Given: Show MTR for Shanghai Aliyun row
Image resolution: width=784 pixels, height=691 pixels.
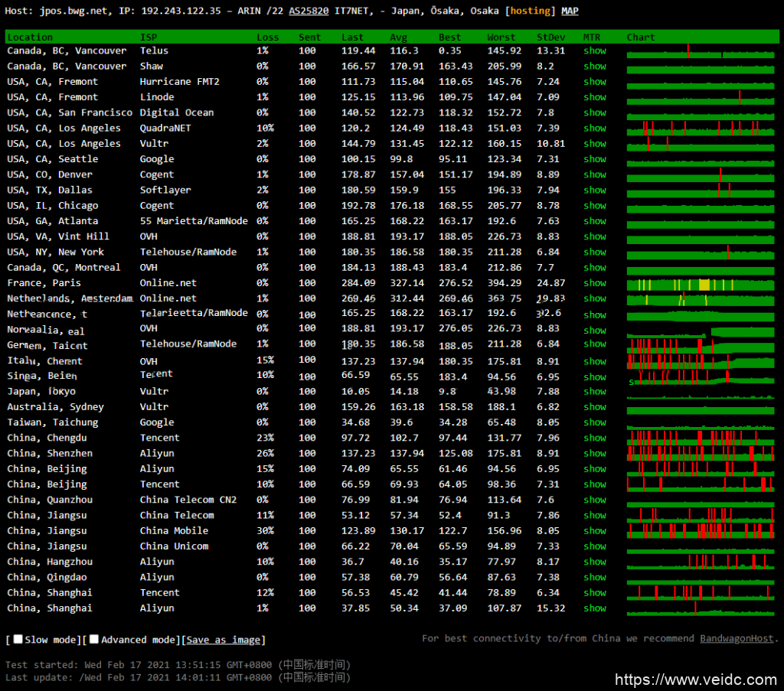Looking at the screenshot, I should pos(594,608).
